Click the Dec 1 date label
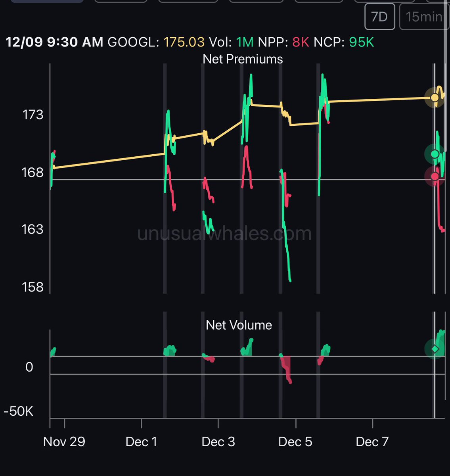This screenshot has width=450, height=476. coord(142,442)
